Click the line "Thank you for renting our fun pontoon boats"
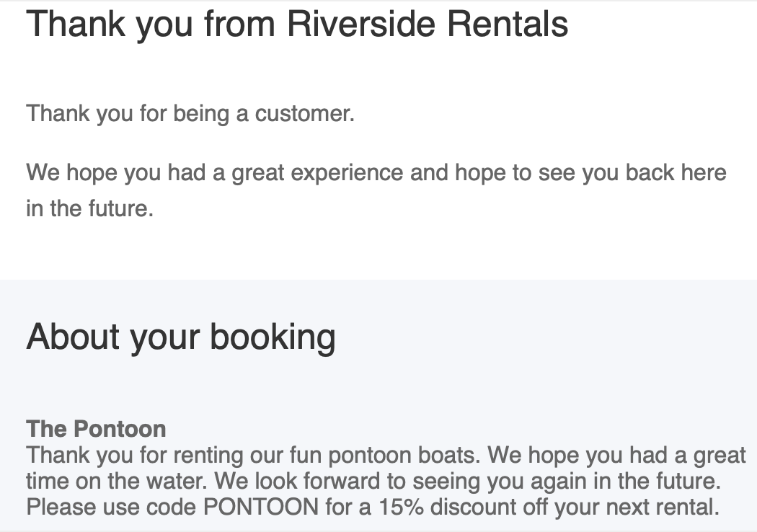Viewport: 757px width, 532px height. tap(253, 456)
